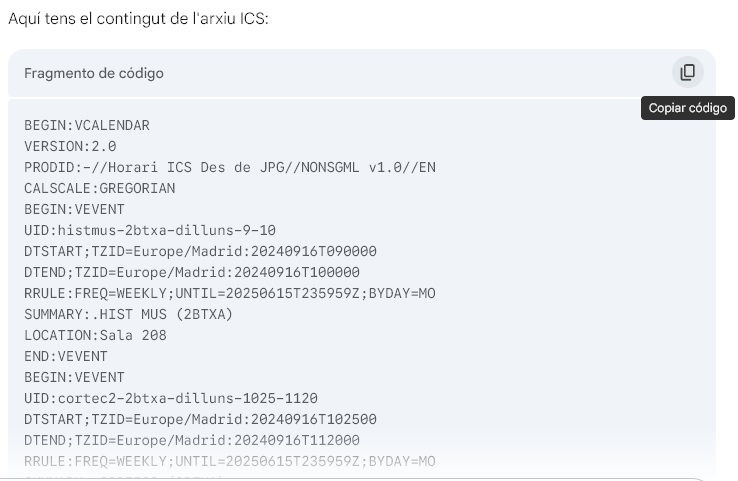Viewport: 738px width, 481px height.
Task: Click the faded RRULE line at the bottom
Action: click(230, 461)
